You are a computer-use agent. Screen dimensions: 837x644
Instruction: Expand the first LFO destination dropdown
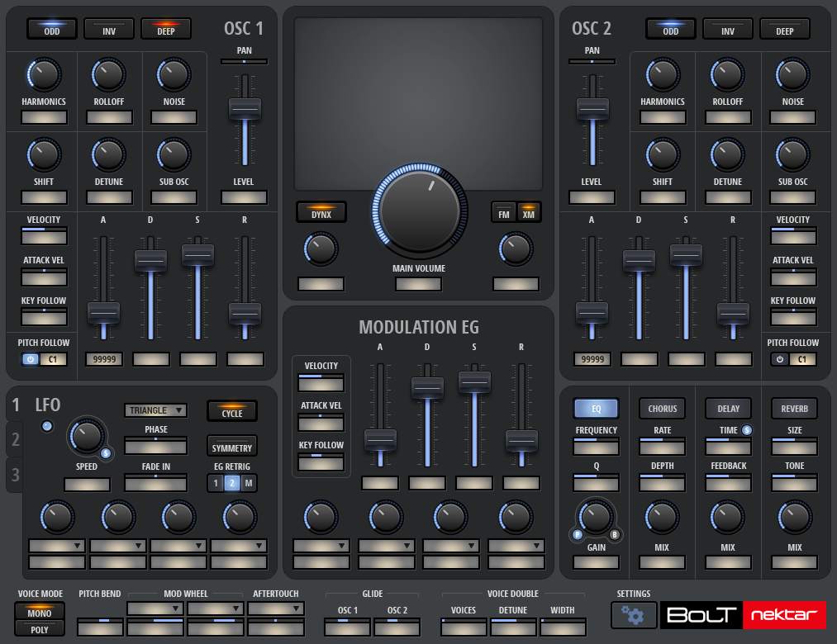tap(57, 546)
